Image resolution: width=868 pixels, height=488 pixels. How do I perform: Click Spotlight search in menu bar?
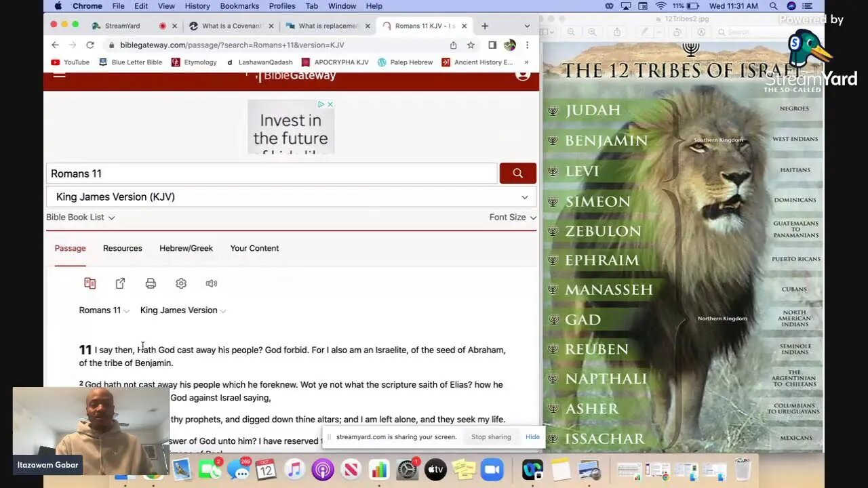tap(773, 6)
